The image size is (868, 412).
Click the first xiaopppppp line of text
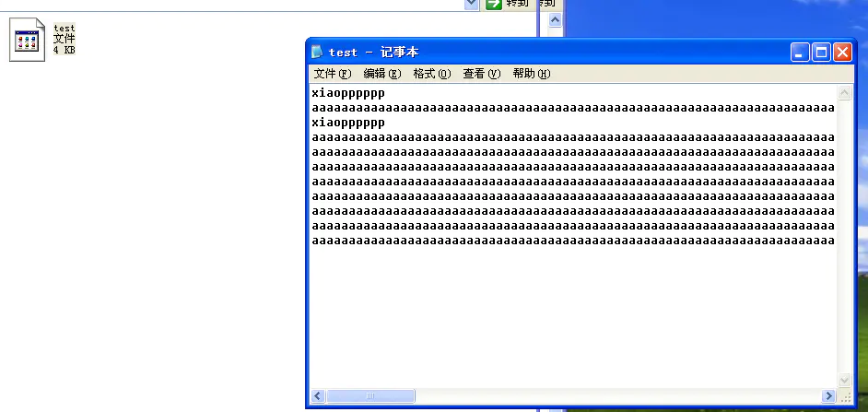348,93
